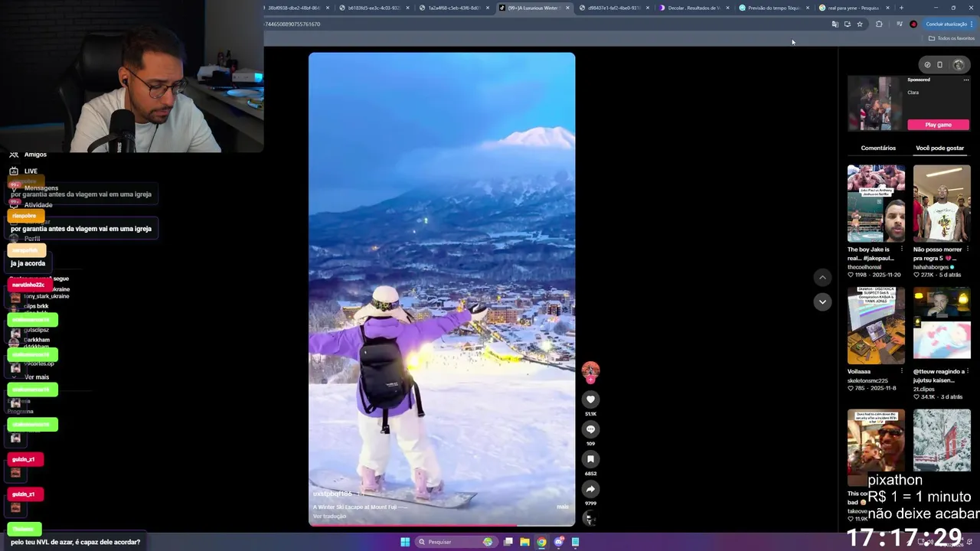Open options for Não posso morrer video
The height and width of the screenshot is (551, 980).
pyautogui.click(x=967, y=249)
